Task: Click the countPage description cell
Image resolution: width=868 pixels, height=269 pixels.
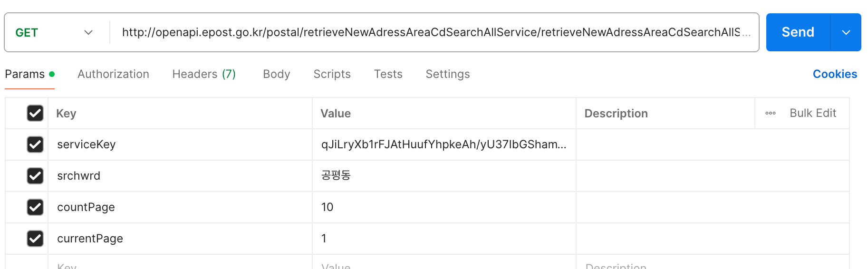Action: click(713, 207)
